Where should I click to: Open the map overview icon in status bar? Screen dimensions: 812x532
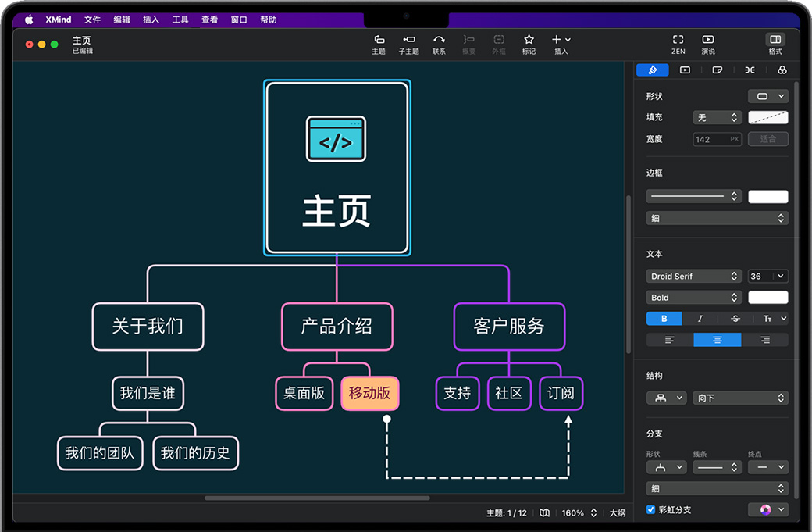[544, 513]
